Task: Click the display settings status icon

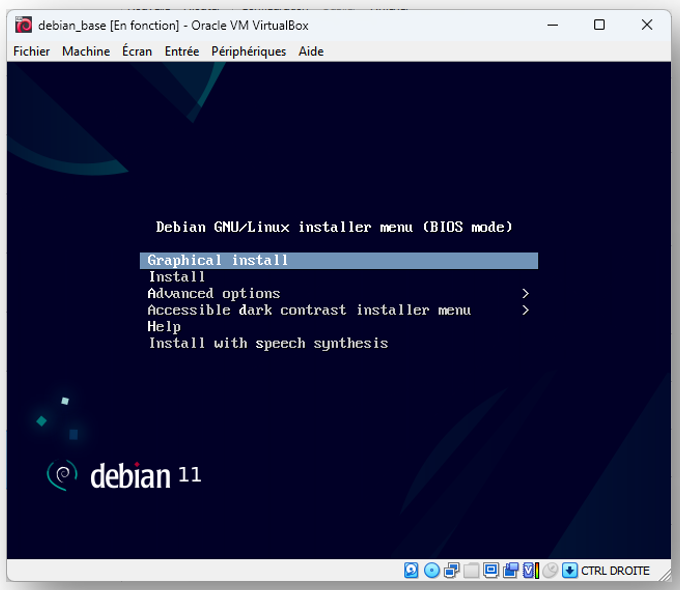Action: (x=491, y=570)
